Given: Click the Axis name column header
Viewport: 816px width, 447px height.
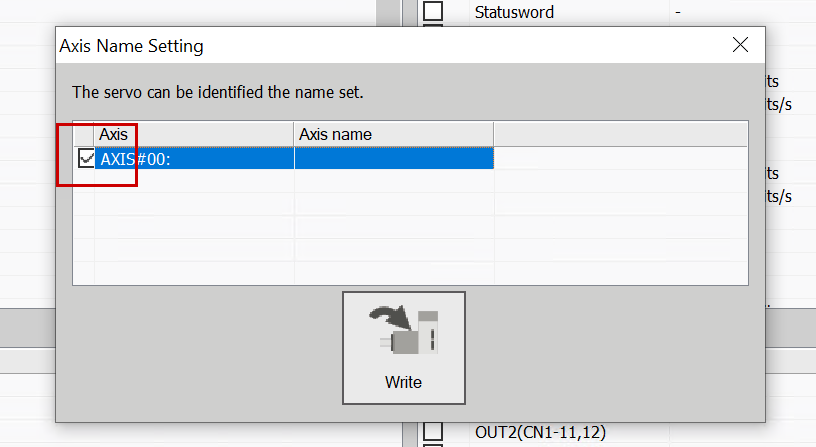Looking at the screenshot, I should pyautogui.click(x=393, y=134).
